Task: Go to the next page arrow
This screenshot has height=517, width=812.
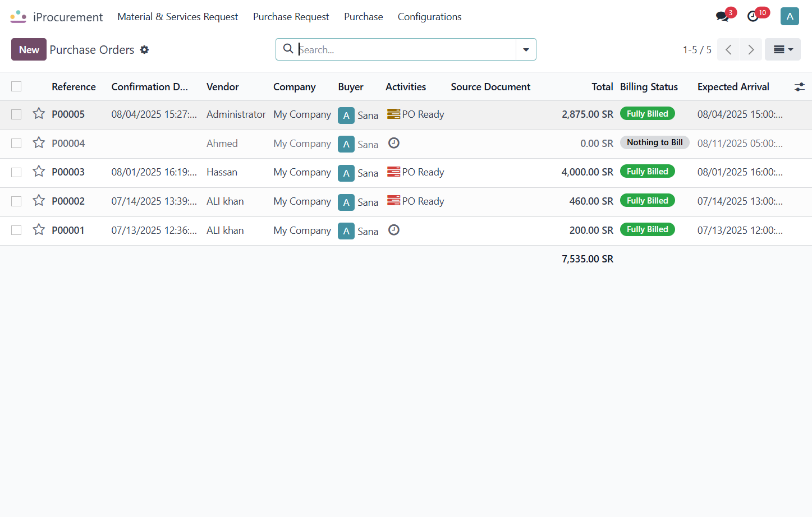Action: (751, 49)
